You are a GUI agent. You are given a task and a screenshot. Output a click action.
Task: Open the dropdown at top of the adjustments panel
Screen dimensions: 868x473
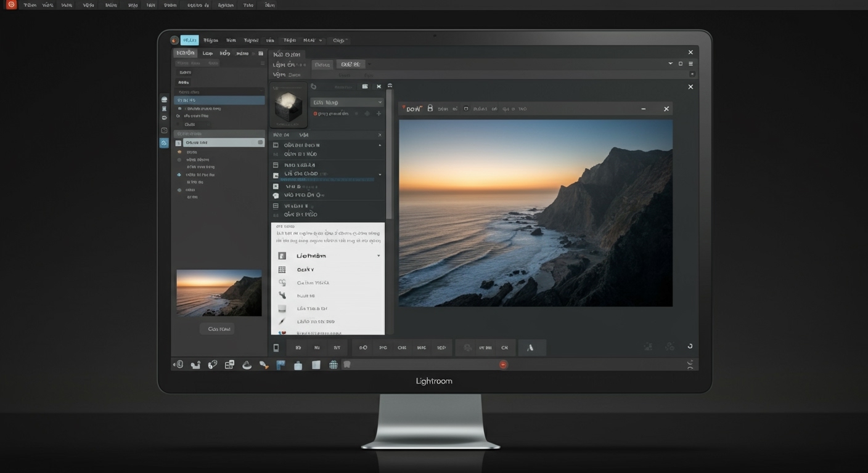[x=347, y=102]
